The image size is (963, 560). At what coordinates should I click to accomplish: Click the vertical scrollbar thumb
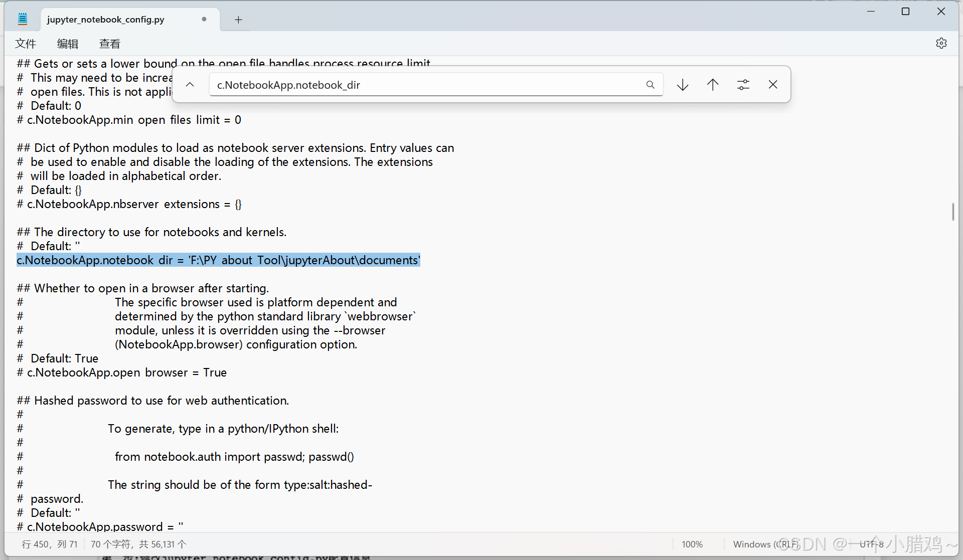click(x=953, y=212)
